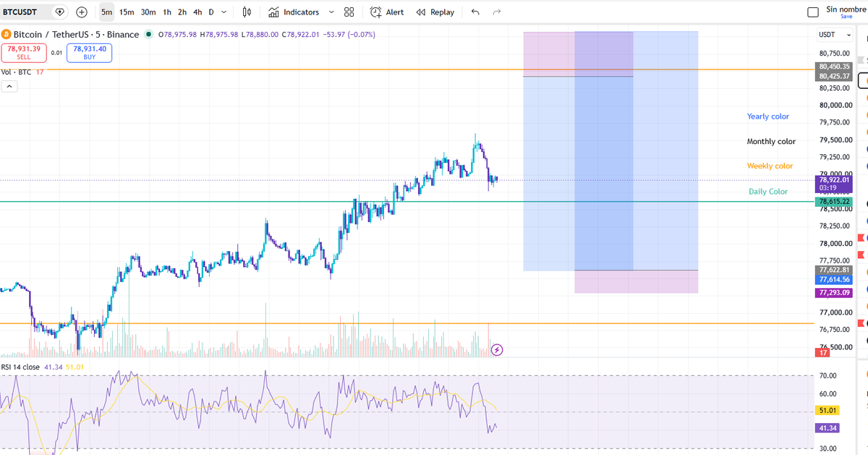Collapse the indicator legend chevron
868x455 pixels.
pos(10,86)
